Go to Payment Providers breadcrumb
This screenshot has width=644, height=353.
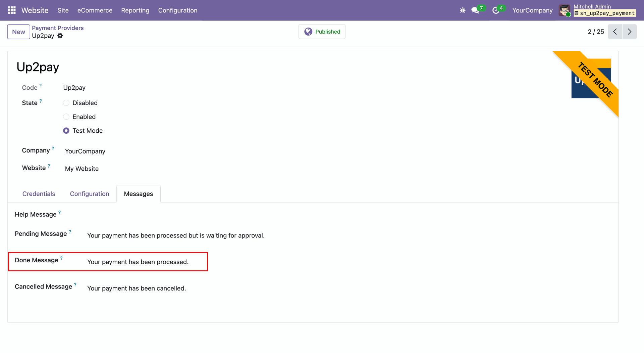[x=58, y=28]
